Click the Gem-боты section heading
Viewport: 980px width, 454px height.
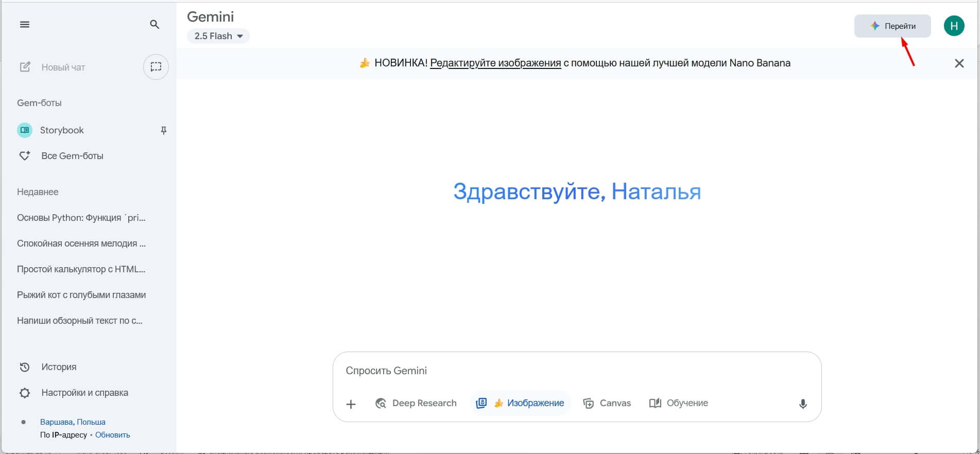[x=39, y=103]
